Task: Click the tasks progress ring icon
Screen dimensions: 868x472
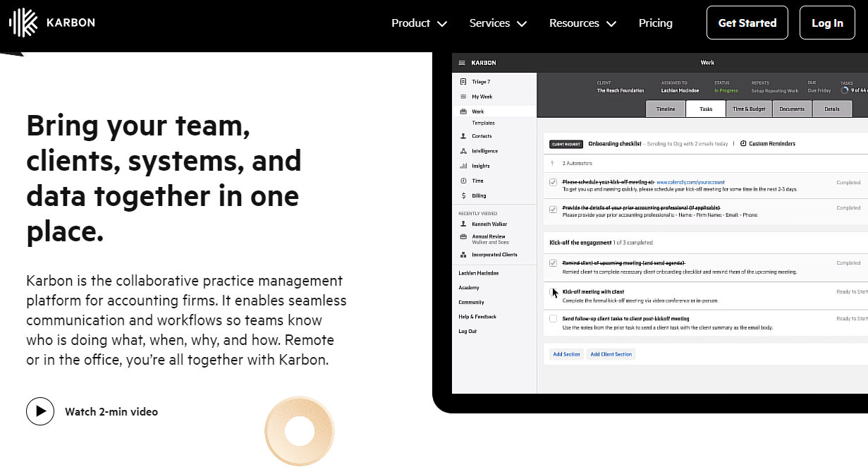Action: [845, 90]
